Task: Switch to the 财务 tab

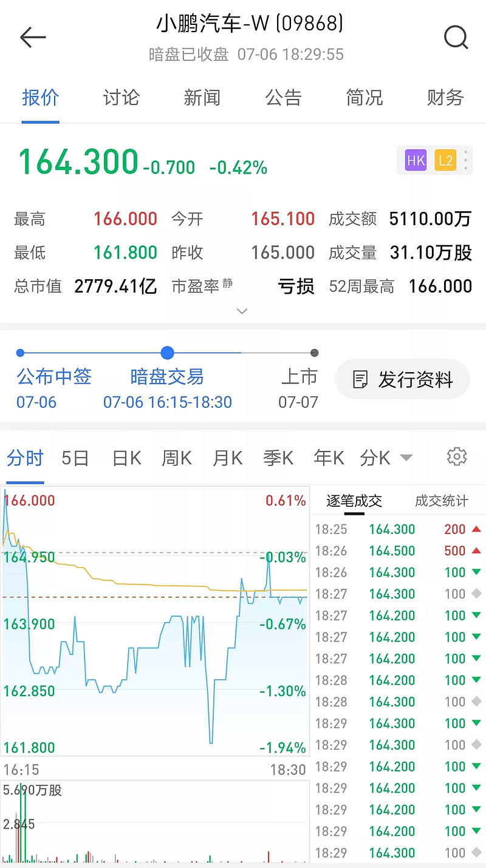Action: [x=445, y=97]
